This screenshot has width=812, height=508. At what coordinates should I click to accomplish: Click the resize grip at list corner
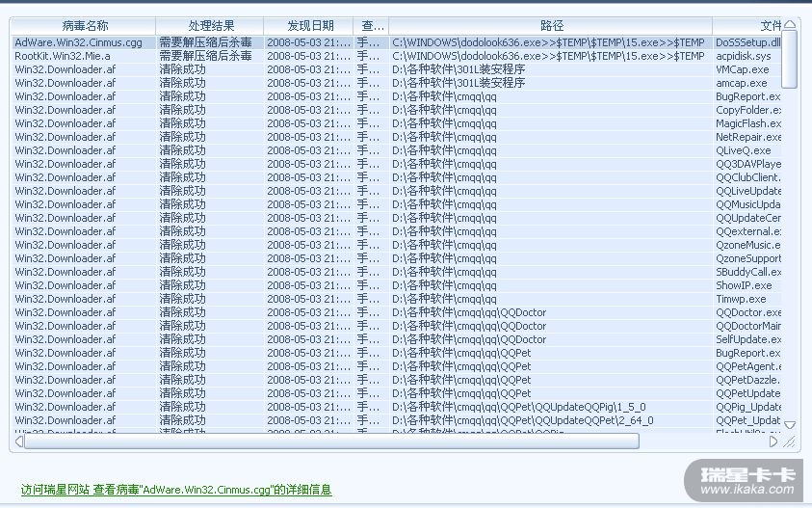click(789, 441)
